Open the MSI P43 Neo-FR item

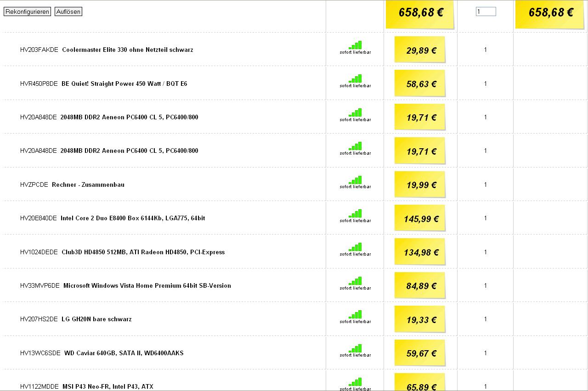(x=87, y=386)
